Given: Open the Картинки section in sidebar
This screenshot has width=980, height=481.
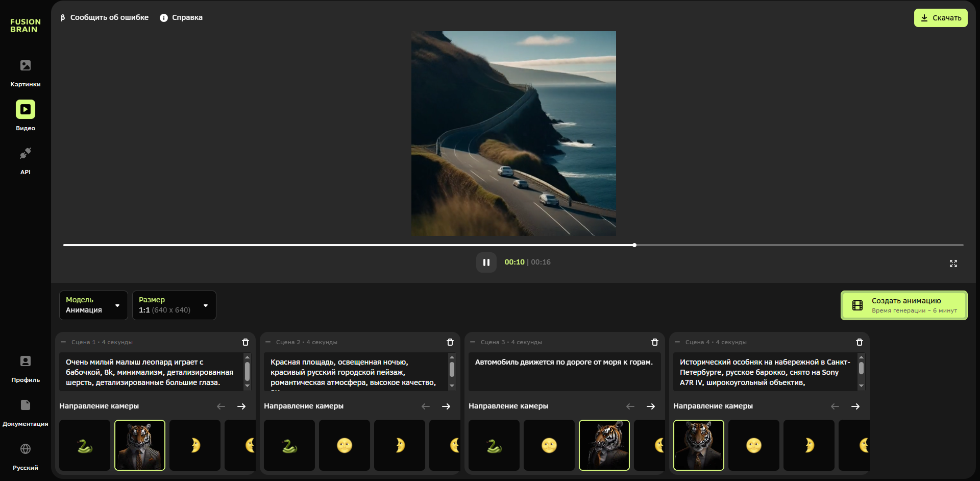Looking at the screenshot, I should [26, 73].
